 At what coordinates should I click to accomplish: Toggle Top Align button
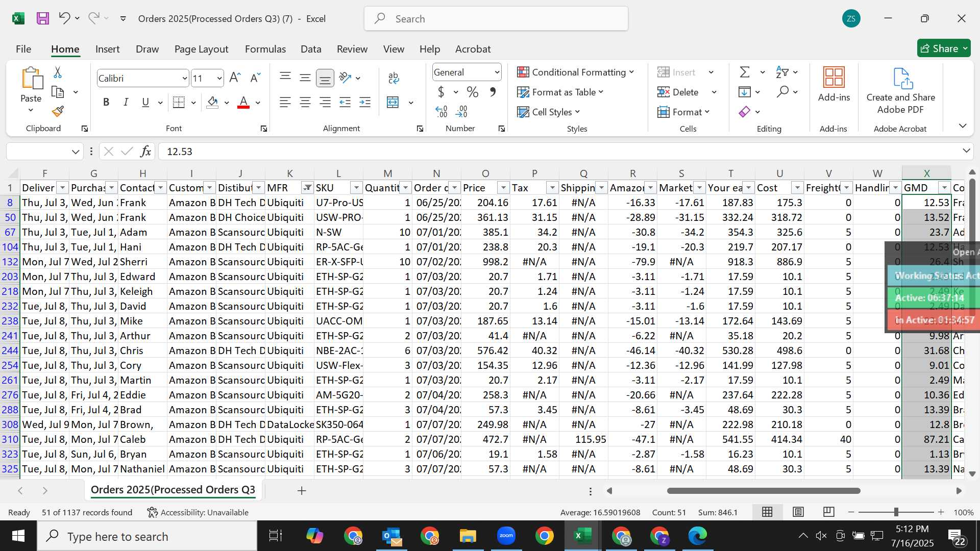pos(285,78)
